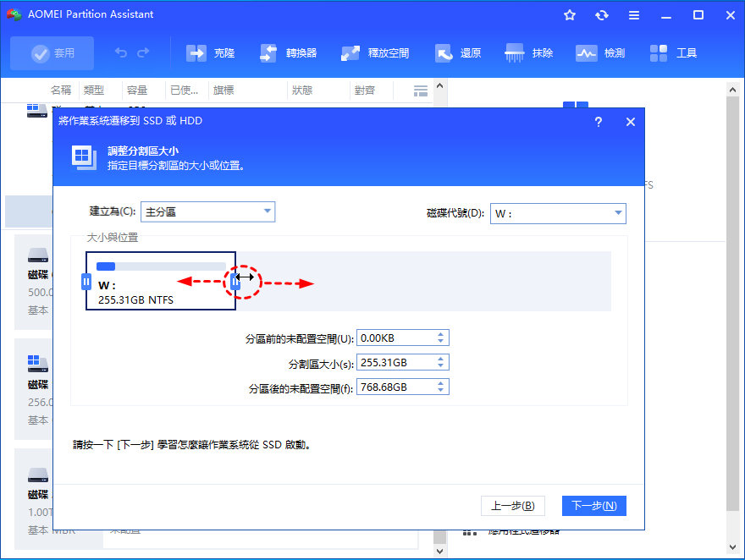745x560 pixels.
Task: Click the left resize handle of W: partition
Action: point(86,282)
